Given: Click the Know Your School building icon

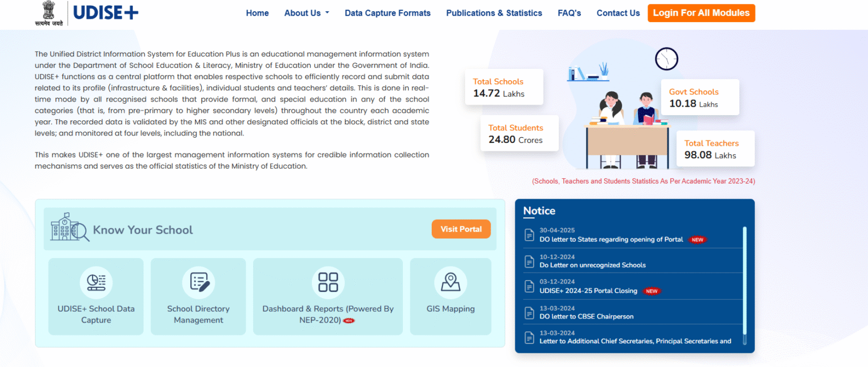Looking at the screenshot, I should [68, 227].
